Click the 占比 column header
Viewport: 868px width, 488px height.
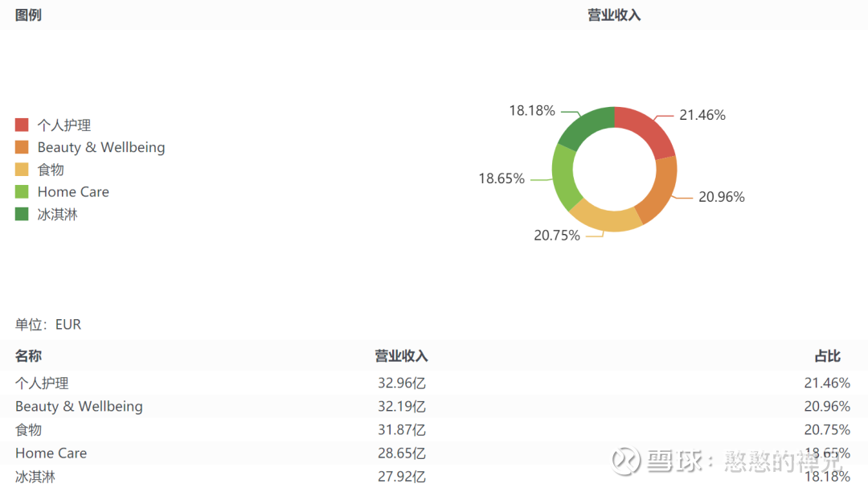tap(828, 355)
